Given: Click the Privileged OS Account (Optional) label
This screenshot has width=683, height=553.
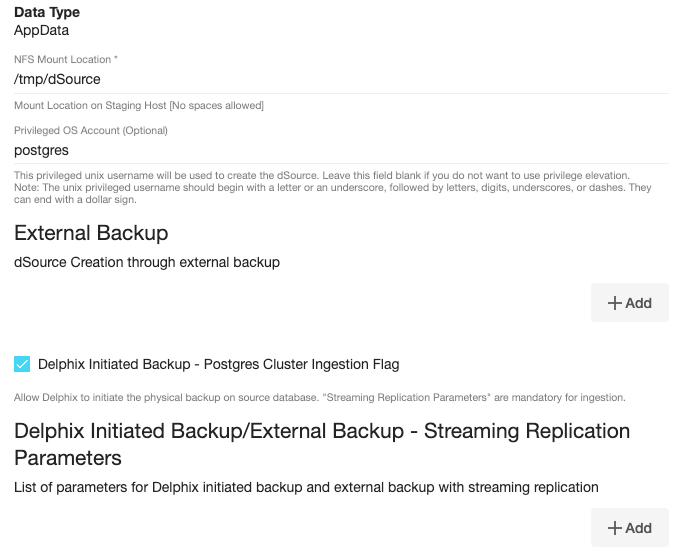Looking at the screenshot, I should coord(91,131).
